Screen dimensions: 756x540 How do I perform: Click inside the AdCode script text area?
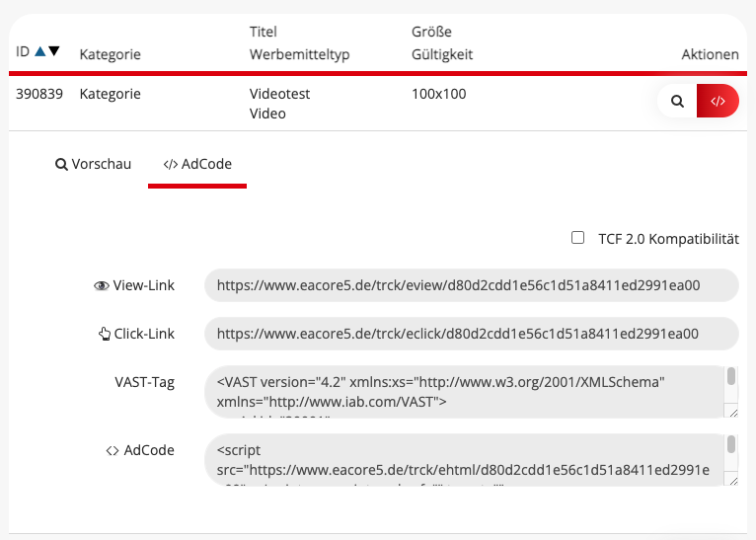464,459
